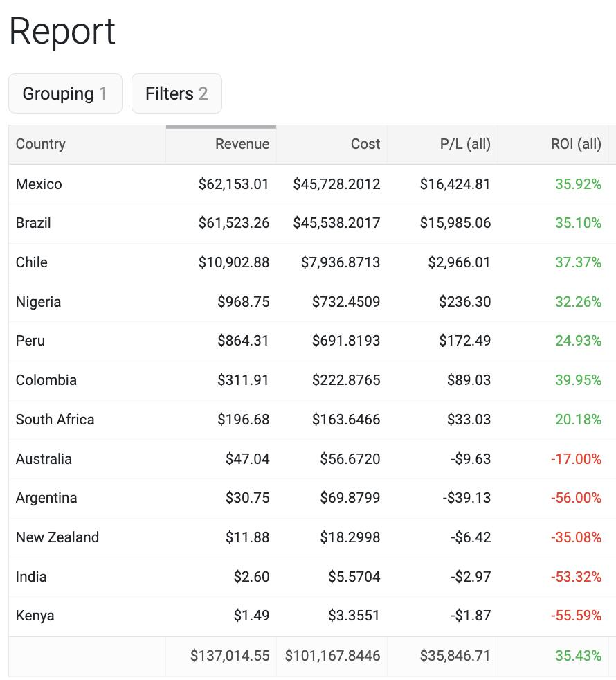Open the Grouping options button

[65, 93]
